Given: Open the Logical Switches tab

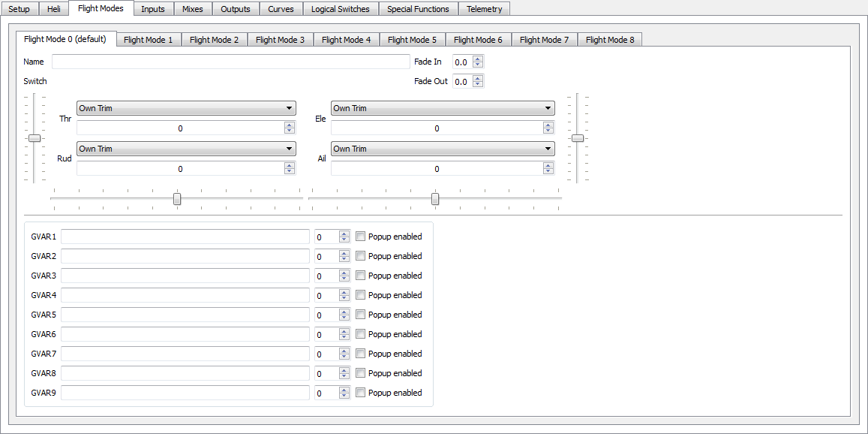Looking at the screenshot, I should pyautogui.click(x=340, y=9).
